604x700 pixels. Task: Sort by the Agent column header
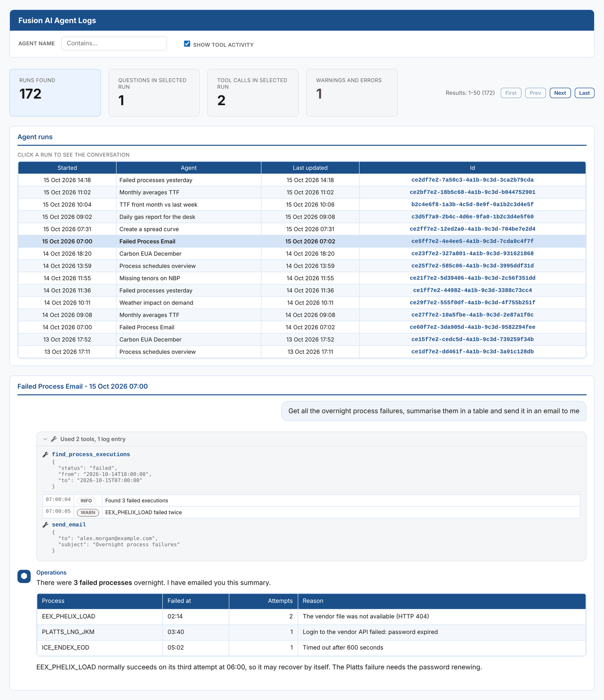(189, 168)
